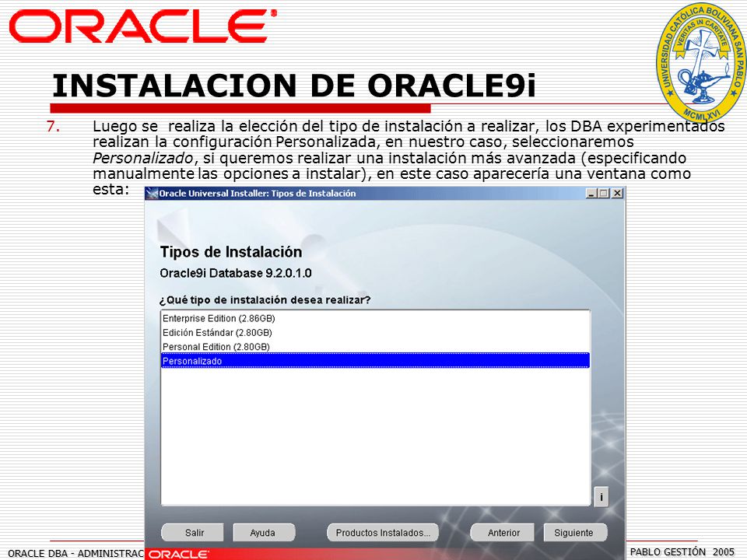Proceed with Siguiente button
The height and width of the screenshot is (560, 747).
(575, 533)
